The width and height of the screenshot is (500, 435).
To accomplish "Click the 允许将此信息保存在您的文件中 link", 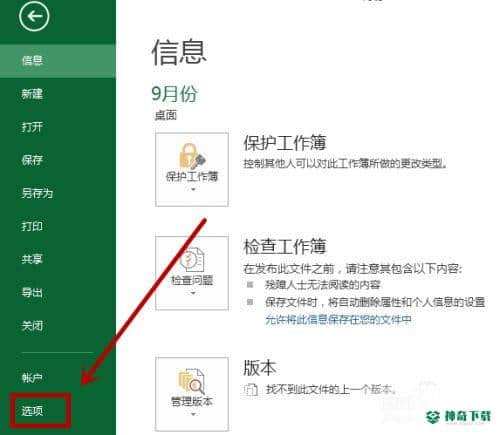I will 338,320.
